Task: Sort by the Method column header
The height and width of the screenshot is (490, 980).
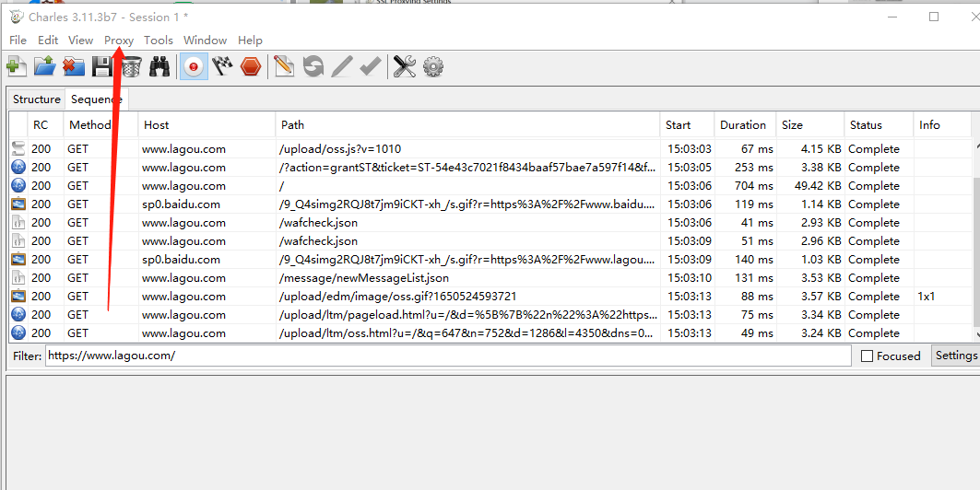Action: coord(100,125)
